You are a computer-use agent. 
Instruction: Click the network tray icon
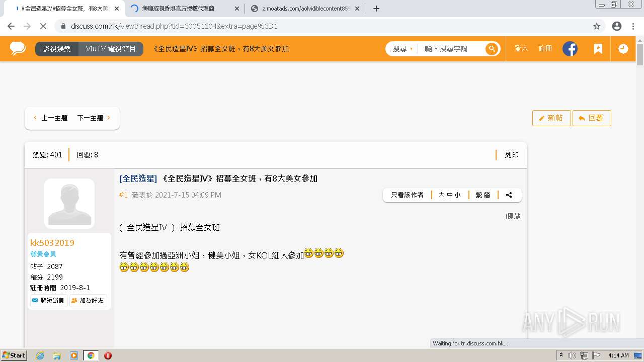[x=584, y=355]
